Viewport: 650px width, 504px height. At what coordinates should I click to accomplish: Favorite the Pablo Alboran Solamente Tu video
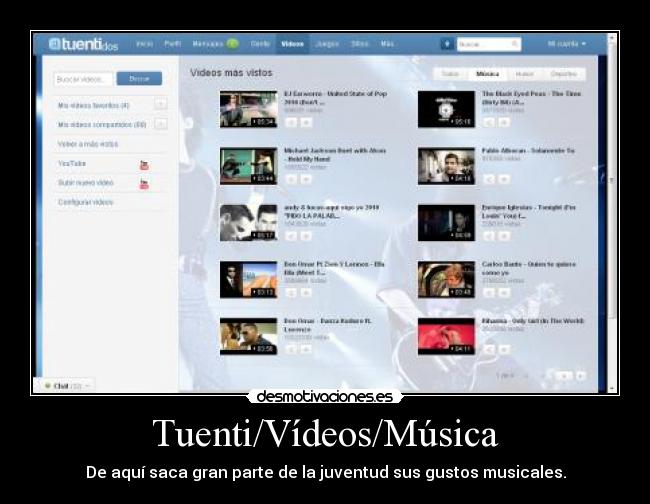504,179
